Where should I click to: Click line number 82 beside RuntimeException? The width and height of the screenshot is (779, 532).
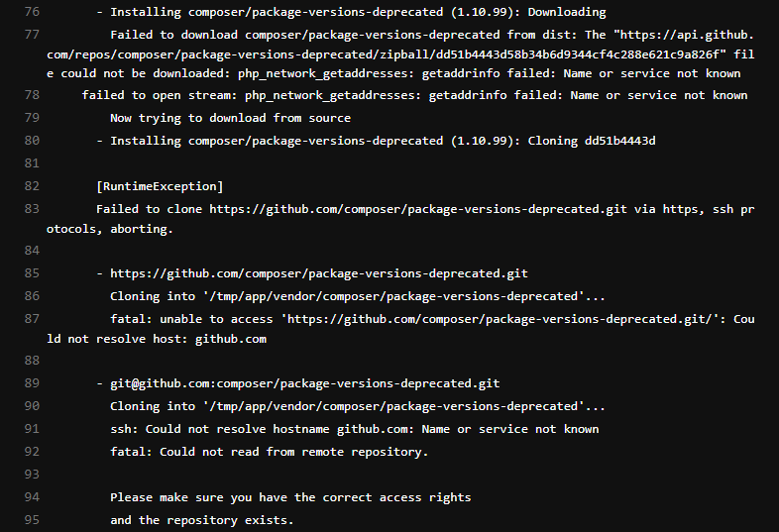click(30, 185)
